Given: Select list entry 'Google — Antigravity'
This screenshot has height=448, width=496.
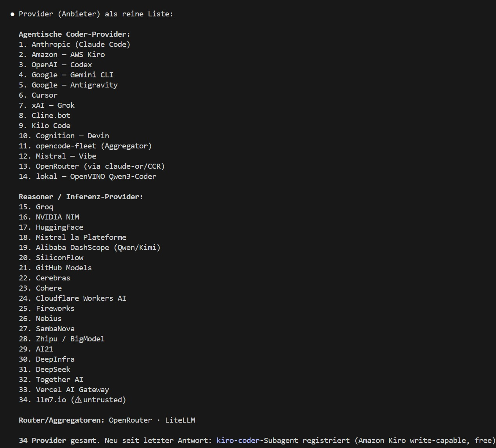Looking at the screenshot, I should point(75,85).
